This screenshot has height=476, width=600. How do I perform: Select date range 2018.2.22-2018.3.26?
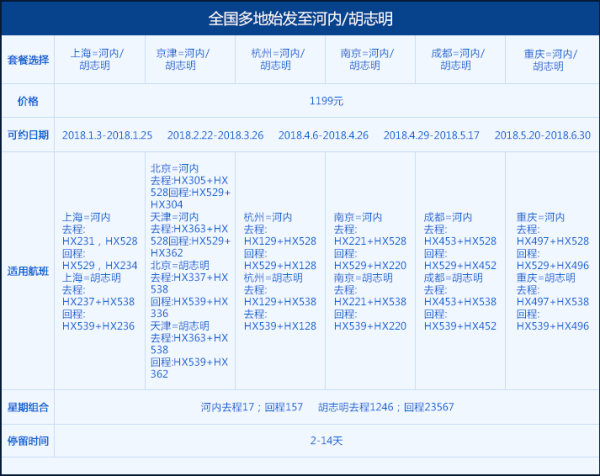click(x=215, y=135)
